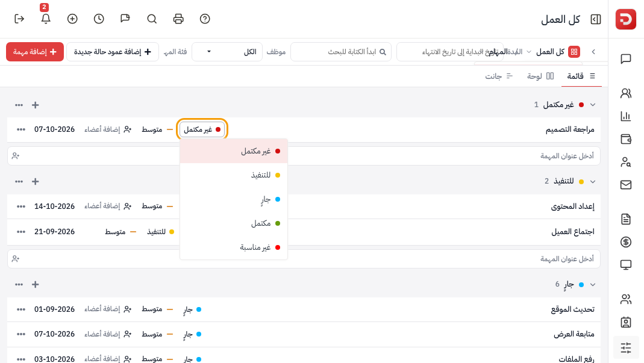Image resolution: width=644 pixels, height=363 pixels.
Task: Click date 14-10-2026 on إعداد المحتوى
Action: click(55, 206)
